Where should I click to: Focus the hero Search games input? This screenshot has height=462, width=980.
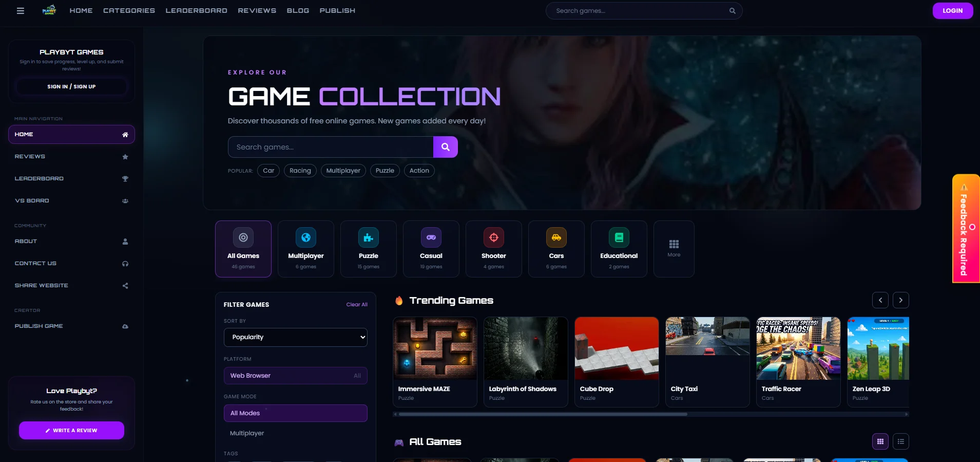click(331, 147)
